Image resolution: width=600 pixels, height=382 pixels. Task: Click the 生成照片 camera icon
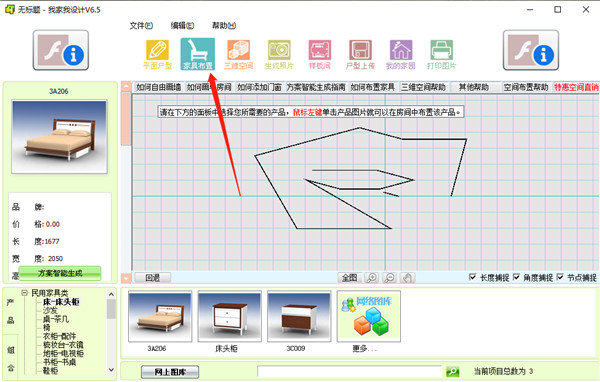click(279, 54)
